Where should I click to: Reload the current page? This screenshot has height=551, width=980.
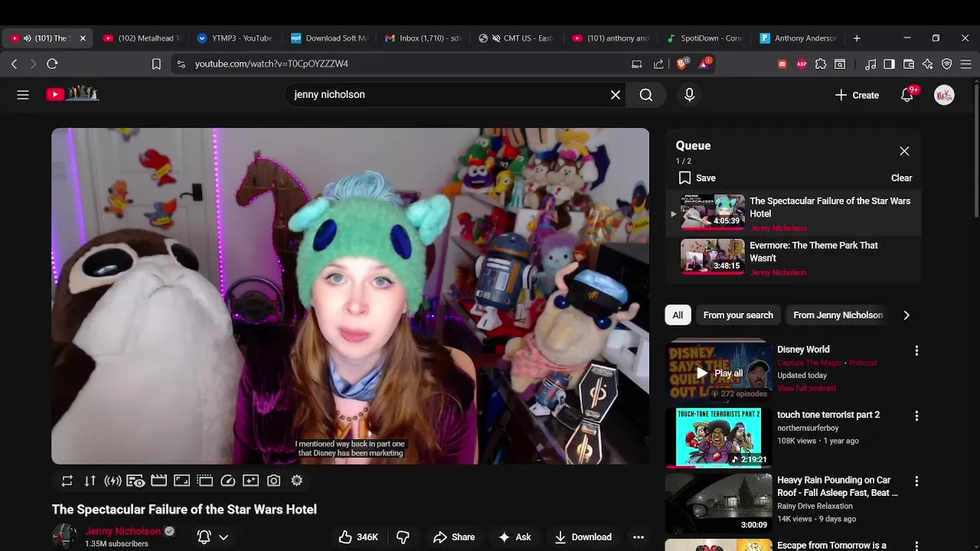click(x=52, y=64)
